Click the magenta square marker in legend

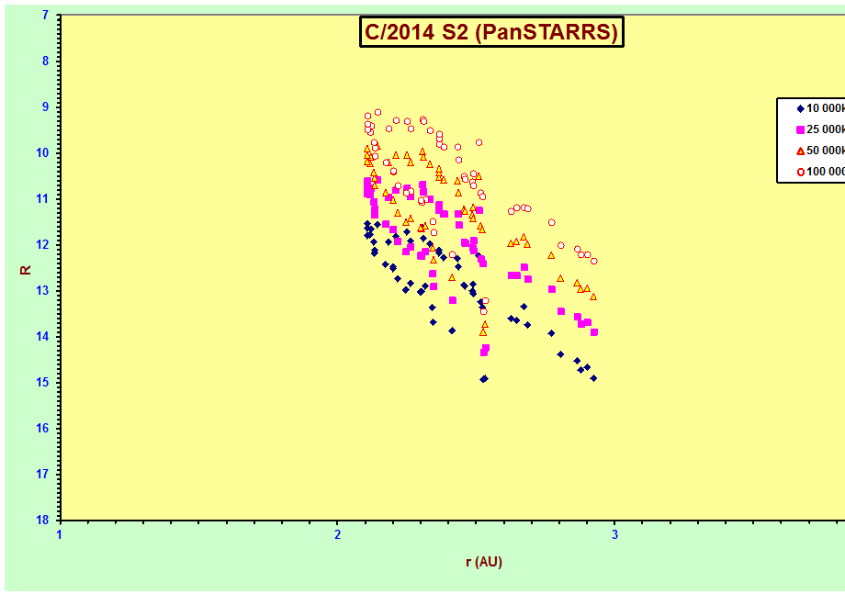(x=800, y=129)
